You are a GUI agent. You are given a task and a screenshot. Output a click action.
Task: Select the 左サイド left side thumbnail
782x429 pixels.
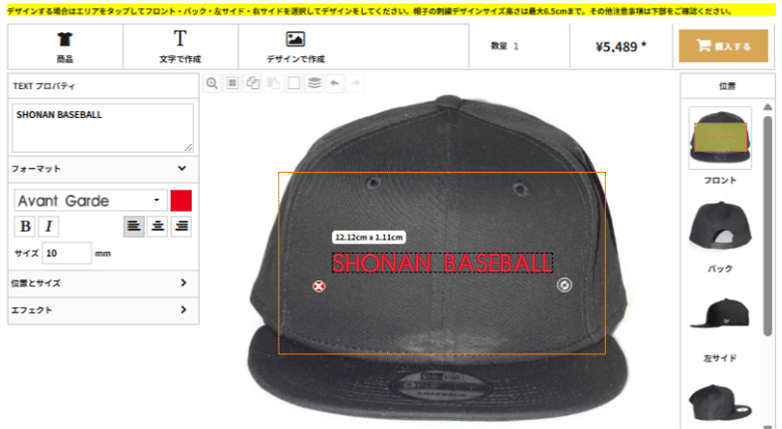click(x=720, y=313)
